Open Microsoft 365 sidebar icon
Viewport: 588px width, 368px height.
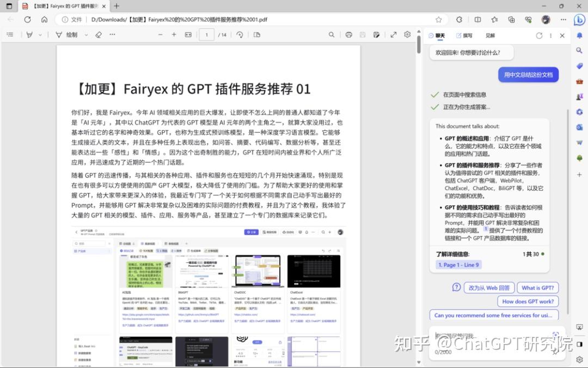click(x=579, y=112)
